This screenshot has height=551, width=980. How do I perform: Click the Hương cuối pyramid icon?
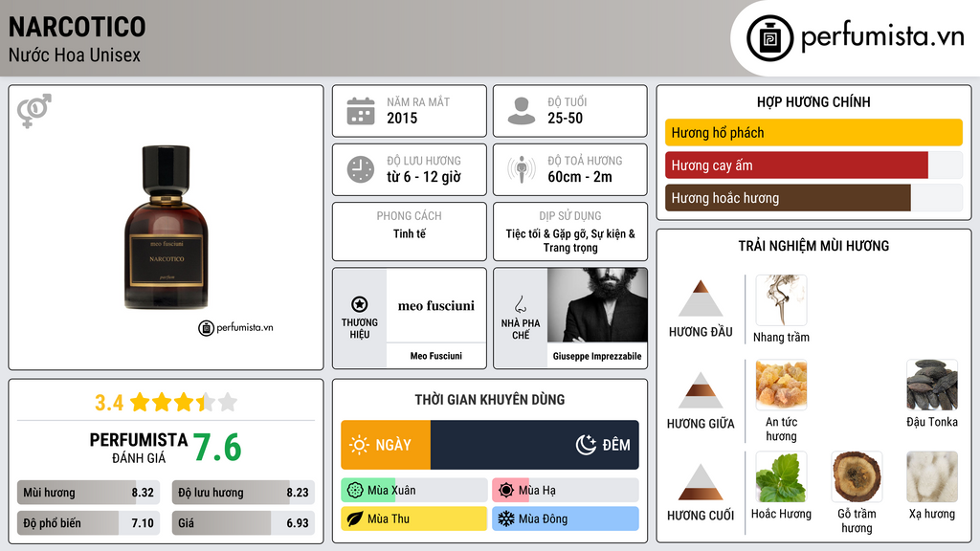tap(701, 482)
